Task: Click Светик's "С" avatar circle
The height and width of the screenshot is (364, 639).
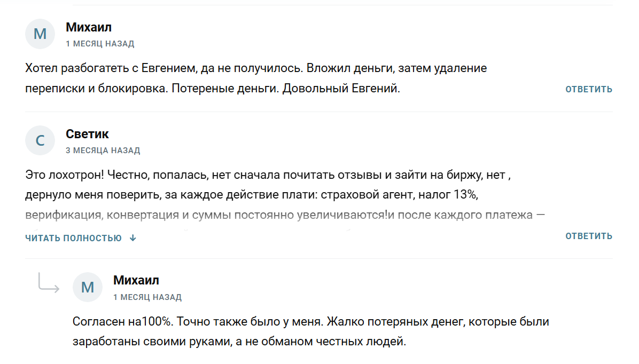Action: click(40, 141)
